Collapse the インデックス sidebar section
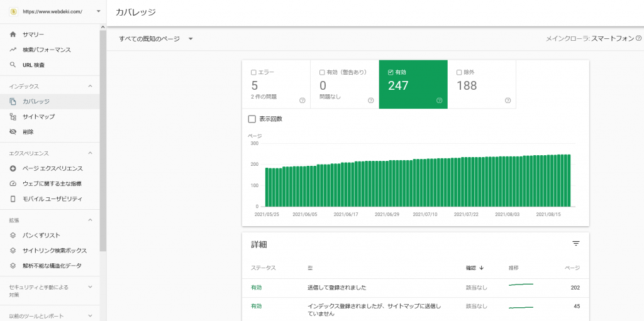644x321 pixels. click(89, 86)
